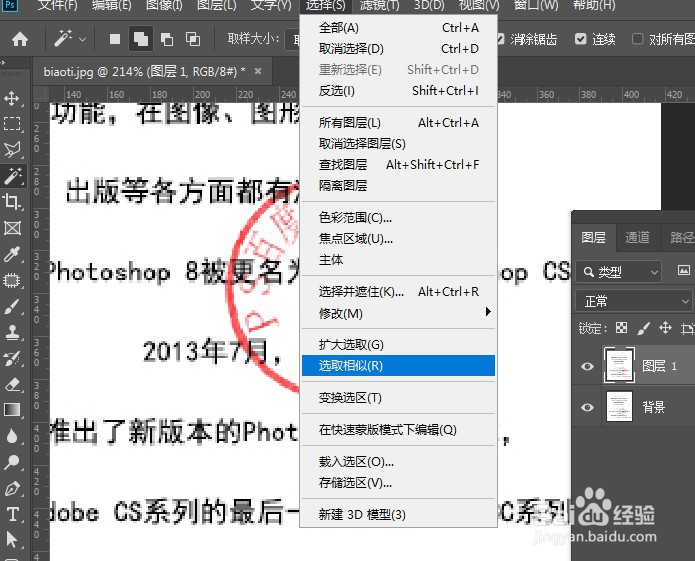Toggle lock image pixels brush icon
695x561 pixels.
tap(643, 328)
